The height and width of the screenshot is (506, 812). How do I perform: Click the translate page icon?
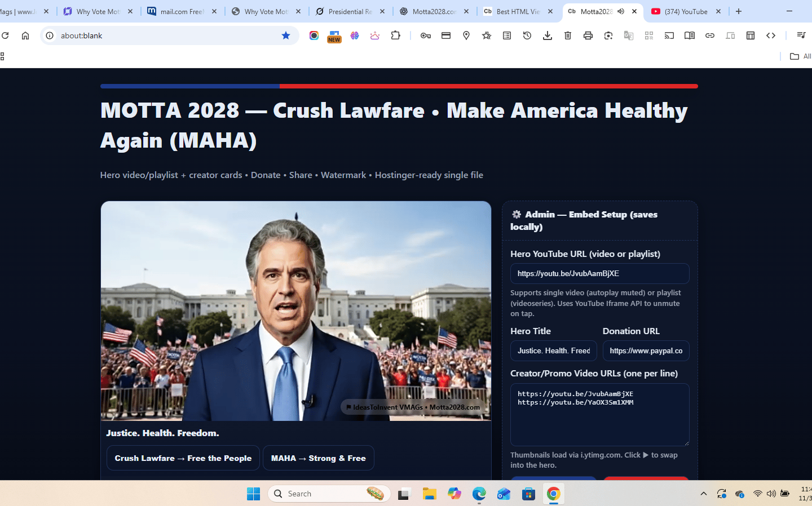coord(629,35)
